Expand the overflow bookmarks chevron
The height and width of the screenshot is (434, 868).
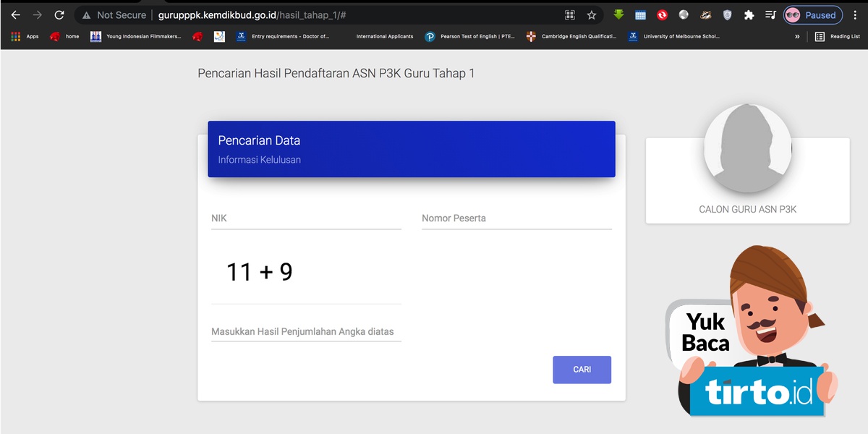[796, 36]
